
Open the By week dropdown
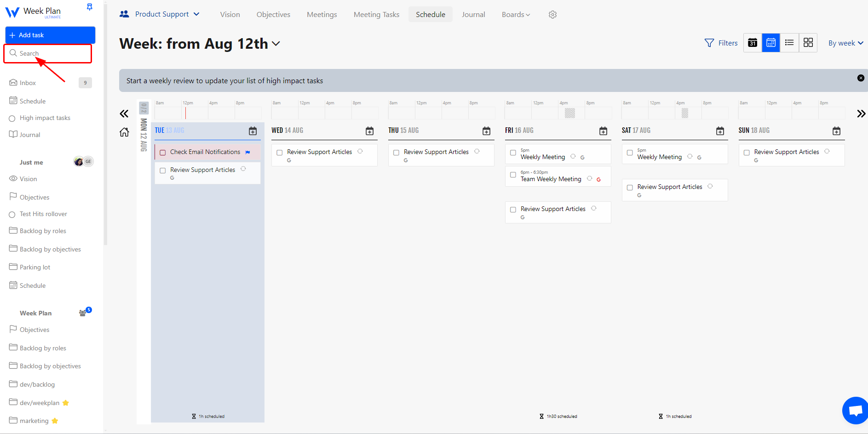point(845,43)
